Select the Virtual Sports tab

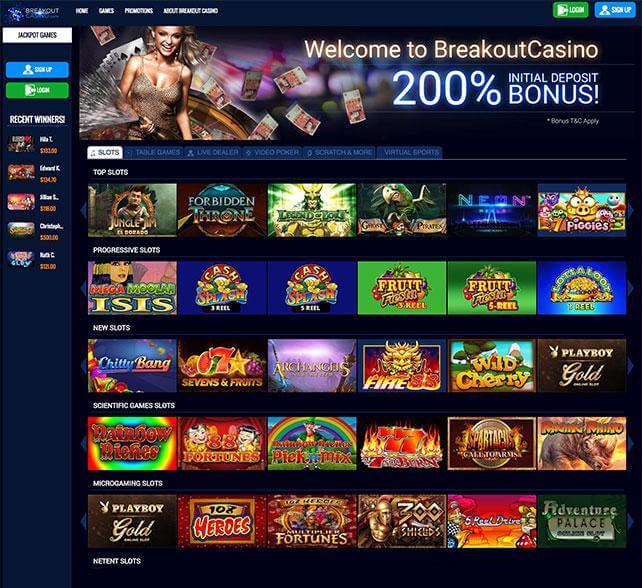(409, 152)
